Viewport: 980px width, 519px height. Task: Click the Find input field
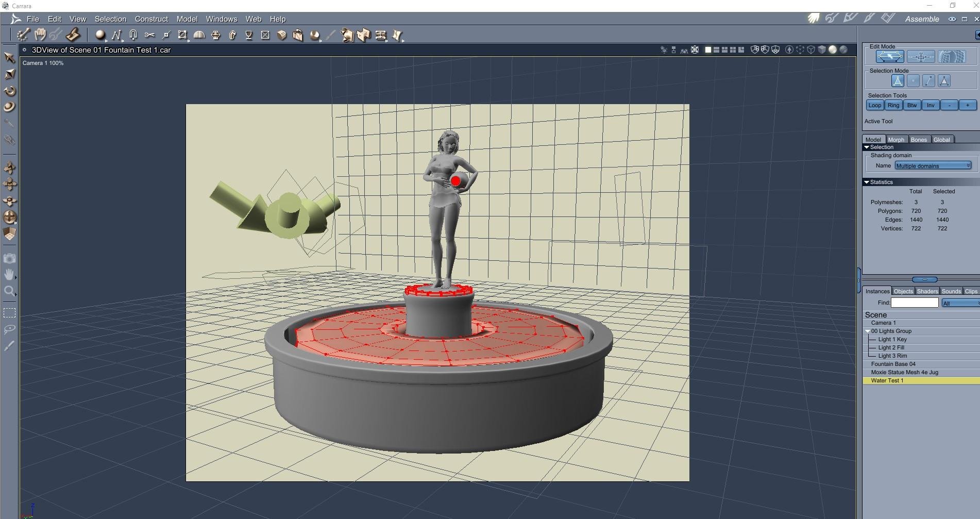tap(915, 303)
